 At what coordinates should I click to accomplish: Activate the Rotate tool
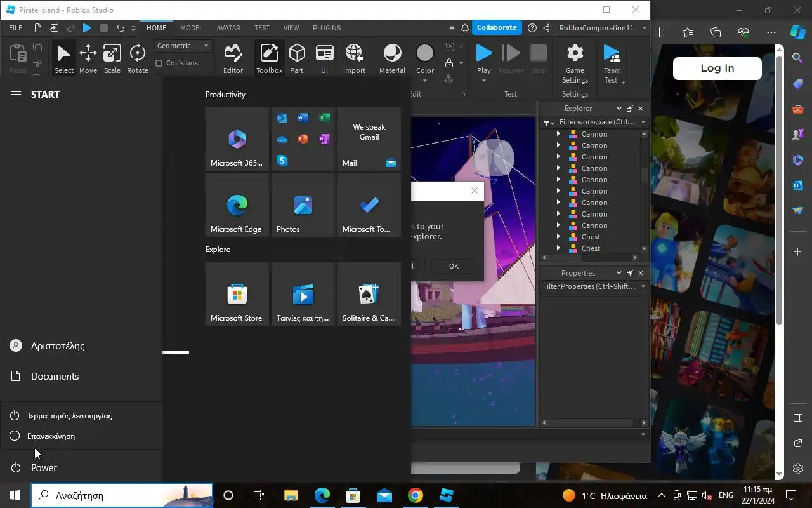[x=137, y=59]
